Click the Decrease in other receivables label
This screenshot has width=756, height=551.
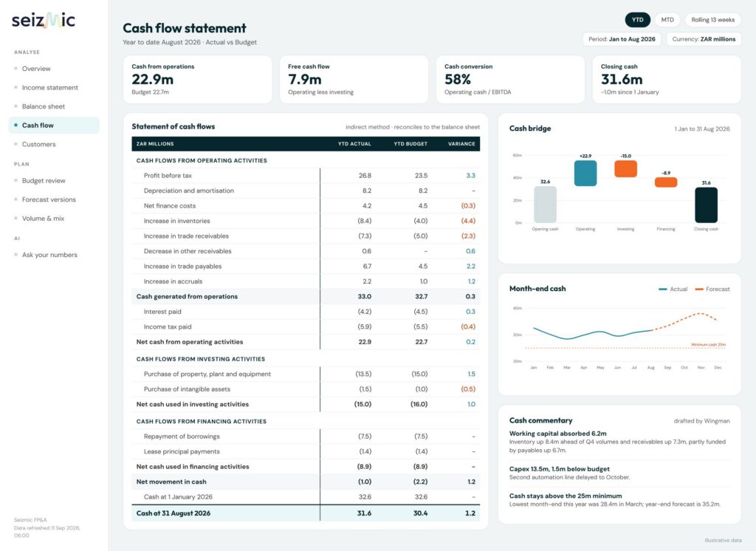tap(188, 251)
